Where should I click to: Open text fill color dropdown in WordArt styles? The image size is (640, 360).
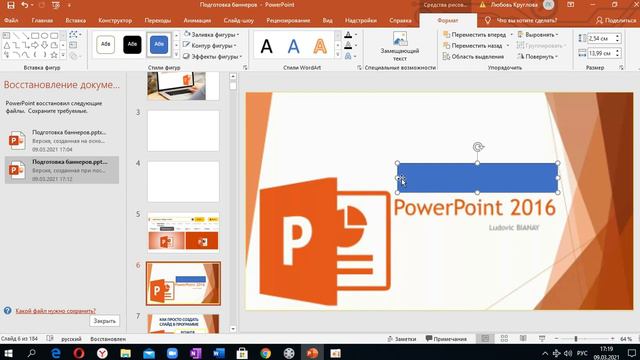coord(356,35)
